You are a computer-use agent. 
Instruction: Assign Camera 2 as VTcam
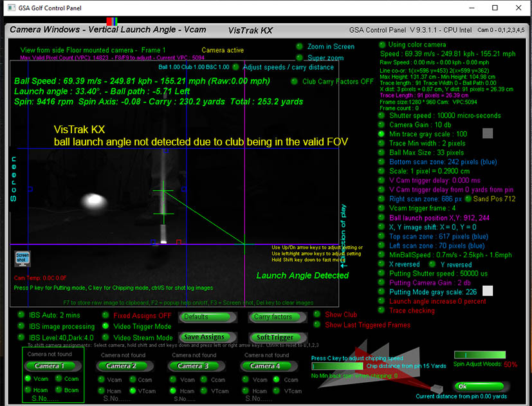133,391
